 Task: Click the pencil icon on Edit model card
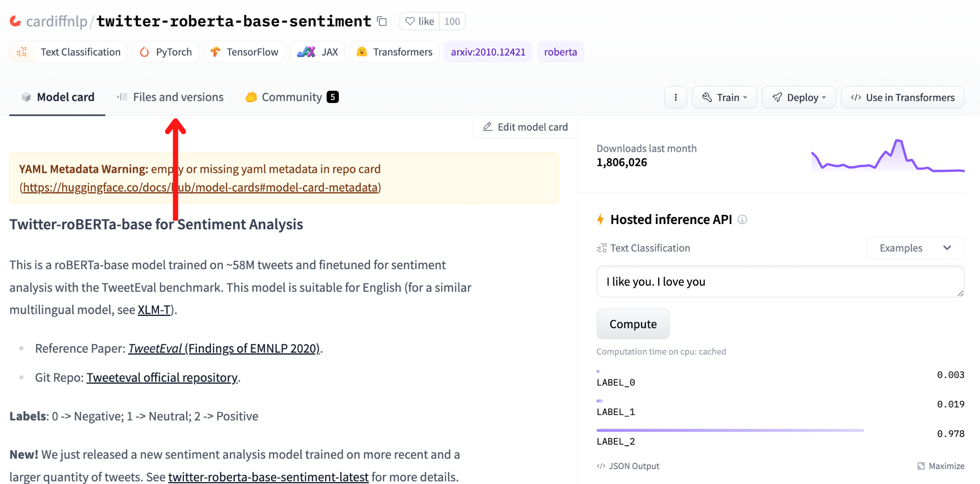488,127
